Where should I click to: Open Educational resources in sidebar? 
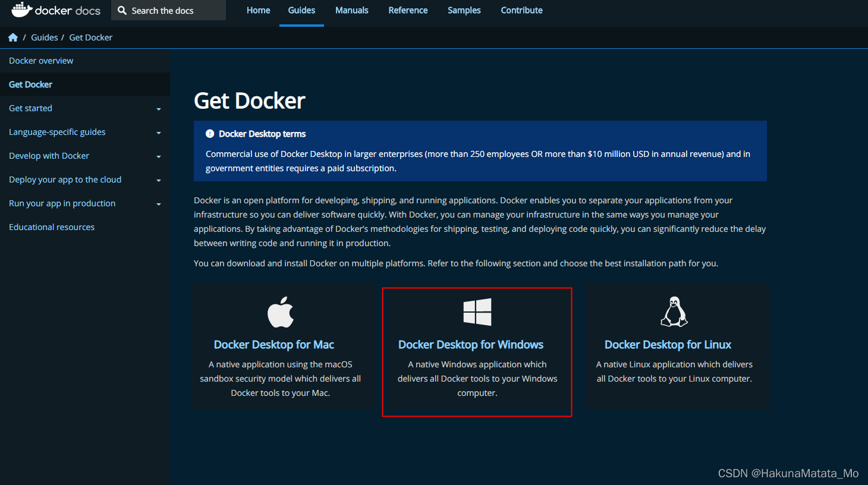click(x=52, y=227)
